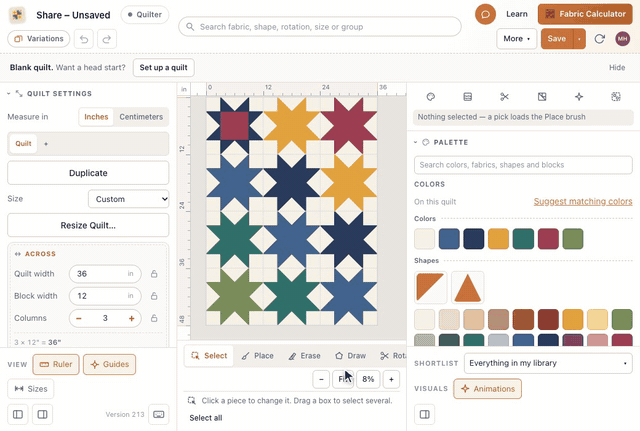Viewport: 640px width, 431px height.
Task: Click the Suggest matching colors link
Action: (x=583, y=201)
